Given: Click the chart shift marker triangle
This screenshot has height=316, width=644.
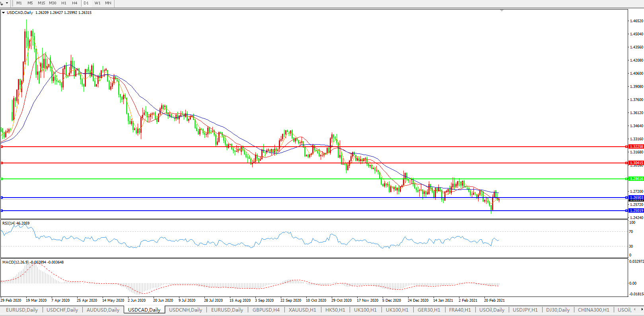Looking at the screenshot, I should click(502, 10).
